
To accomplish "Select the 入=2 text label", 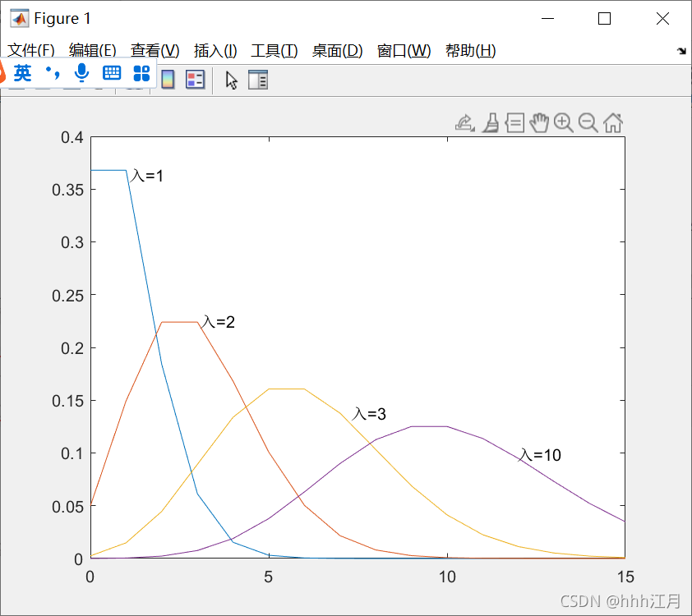I will (x=218, y=322).
